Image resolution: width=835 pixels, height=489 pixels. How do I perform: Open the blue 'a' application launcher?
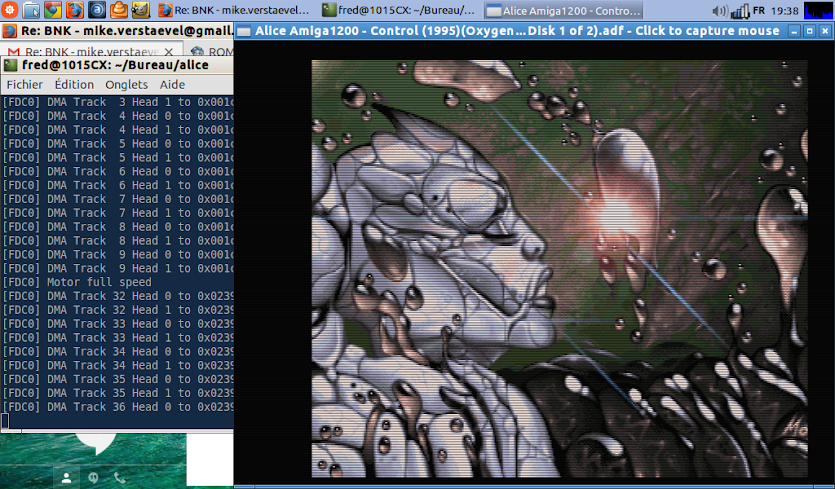[96, 10]
